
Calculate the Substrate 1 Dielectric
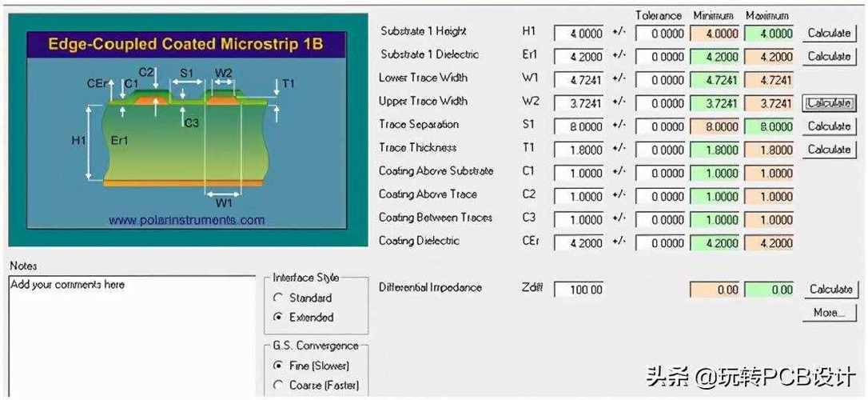pos(830,57)
